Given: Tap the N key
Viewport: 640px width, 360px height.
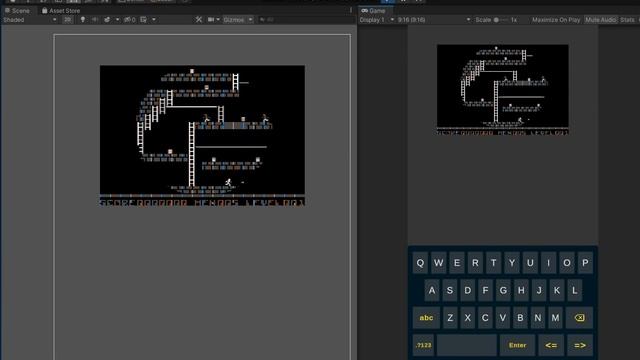Looking at the screenshot, I should coord(538,318).
